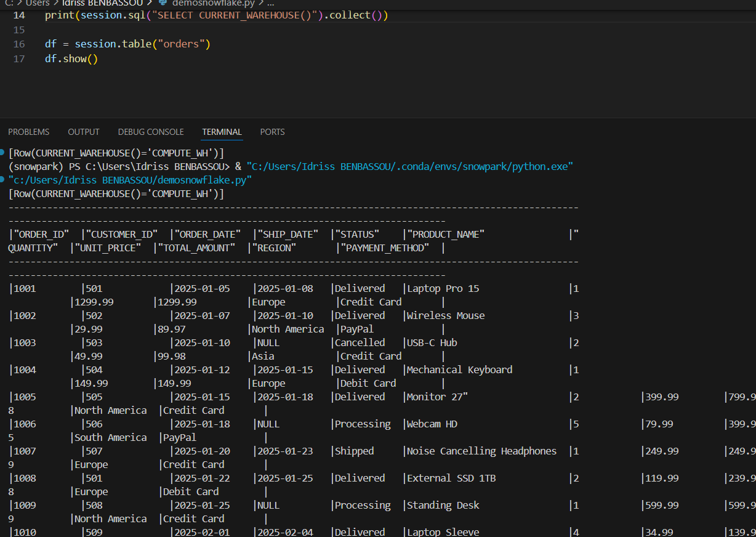The height and width of the screenshot is (537, 756).
Task: Expand the breadcrumb ellipsis symbol list
Action: 270,3
